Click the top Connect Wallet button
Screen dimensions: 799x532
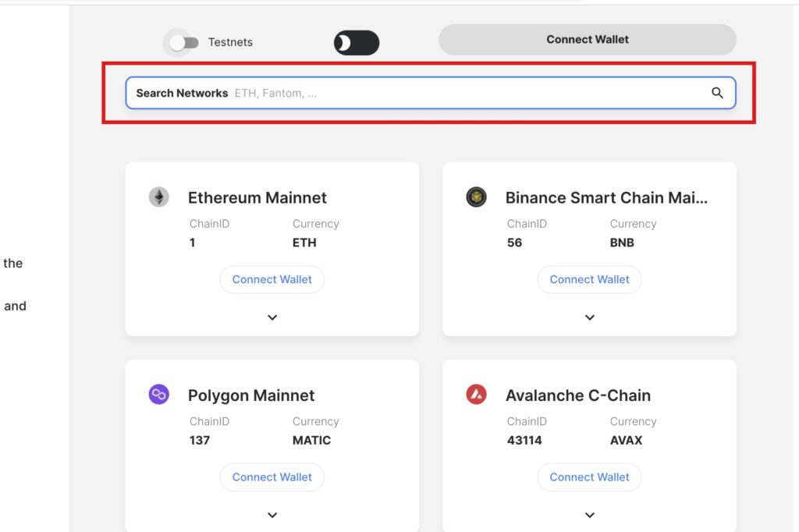coord(587,40)
